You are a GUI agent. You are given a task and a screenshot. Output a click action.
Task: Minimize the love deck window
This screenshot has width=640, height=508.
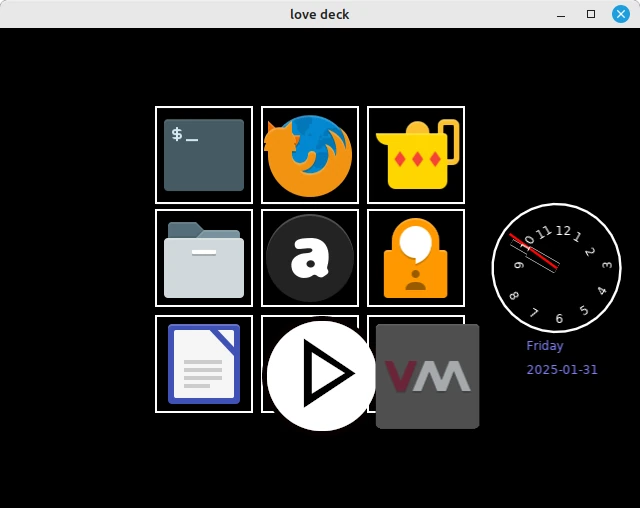click(x=561, y=15)
